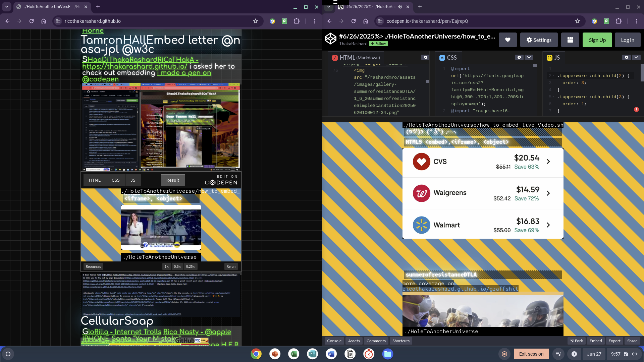Click Edit on CodePen logo link
The width and height of the screenshot is (644, 362).
pos(221,180)
